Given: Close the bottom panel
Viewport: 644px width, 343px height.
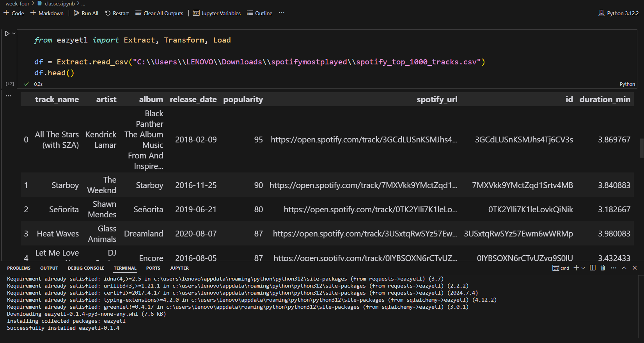Looking at the screenshot, I should click(635, 268).
